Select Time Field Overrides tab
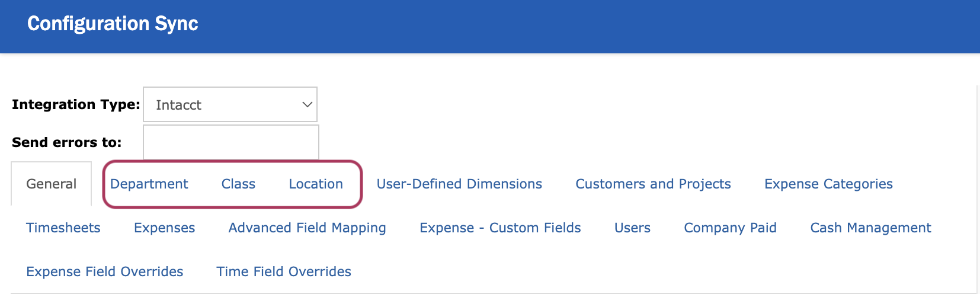Viewport: 980px width, 294px height. [284, 272]
